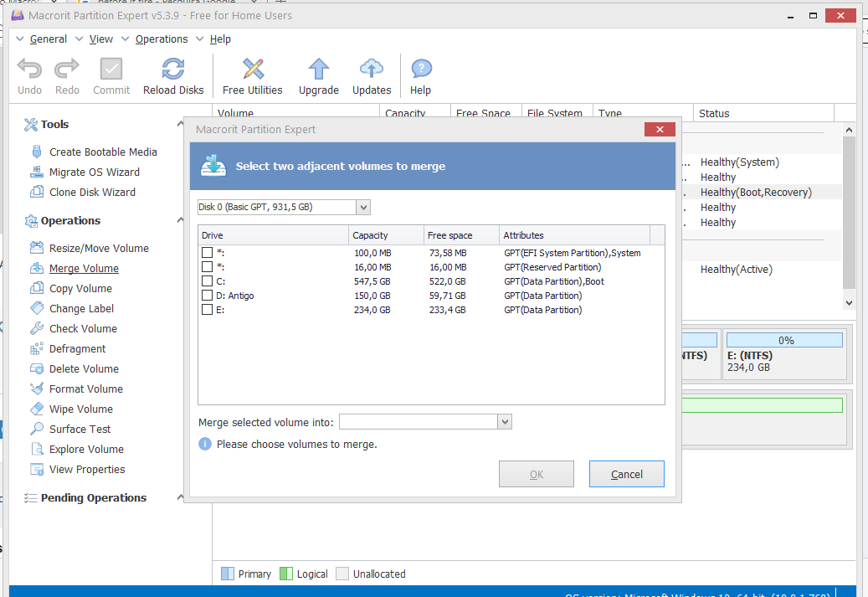
Task: Click the Updates cloud icon
Action: 372,69
